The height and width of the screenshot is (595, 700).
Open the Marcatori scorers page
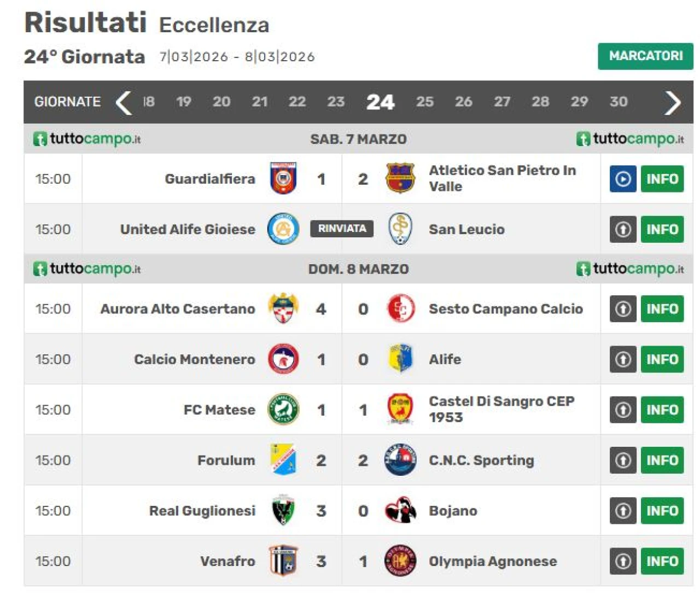[645, 56]
